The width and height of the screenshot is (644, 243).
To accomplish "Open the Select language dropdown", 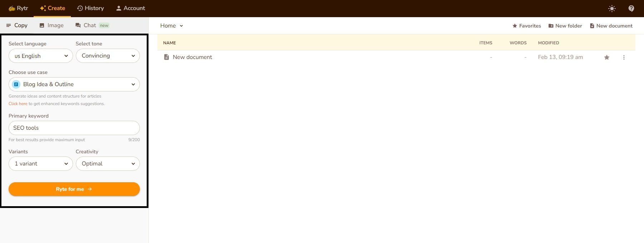I will 41,56.
